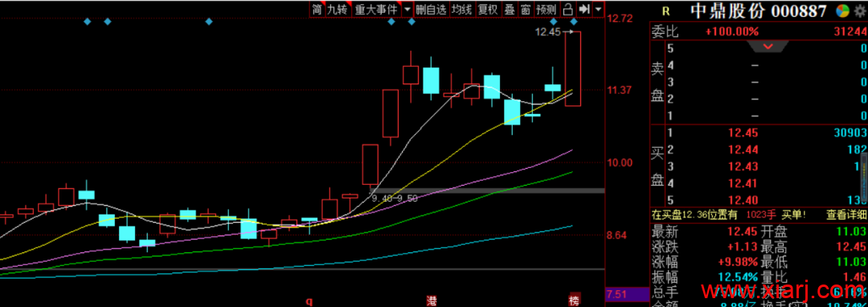868x307 pixels.
Task: Click the 删自选 button
Action: pos(431,9)
